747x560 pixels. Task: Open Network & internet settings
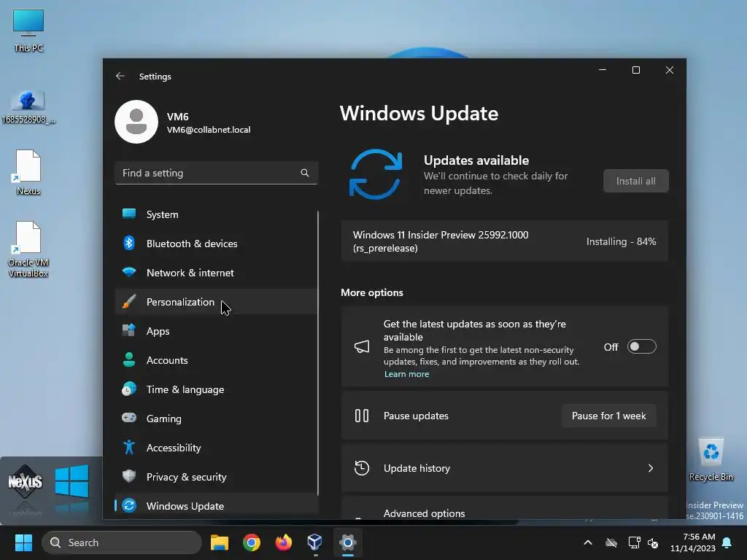pos(216,273)
